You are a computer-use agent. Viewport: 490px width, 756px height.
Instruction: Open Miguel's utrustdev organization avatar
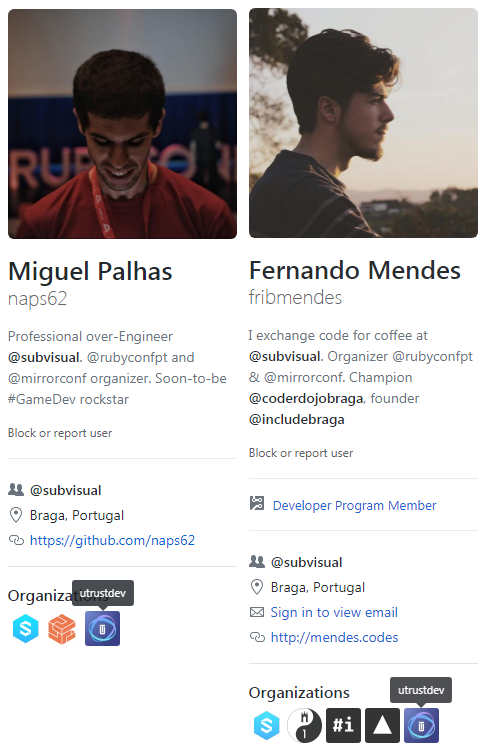102,629
